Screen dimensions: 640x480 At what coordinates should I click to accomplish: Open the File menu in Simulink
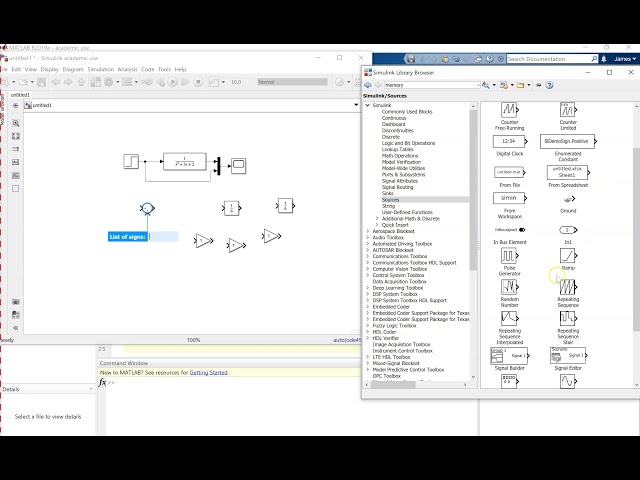(4, 69)
